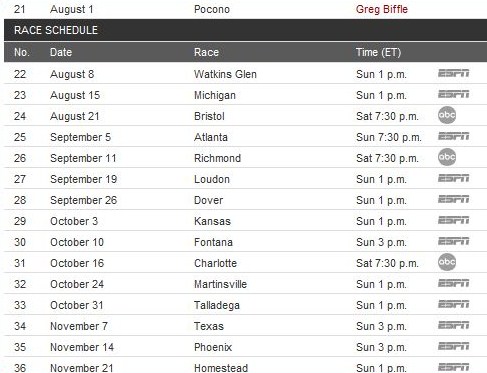487x373 pixels.
Task: Click the ESPN logo for Watkins Glen
Action: (x=453, y=73)
